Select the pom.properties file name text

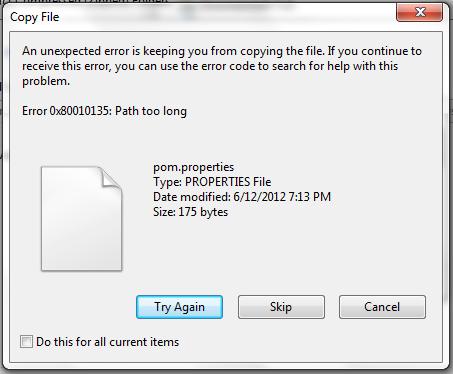pos(194,167)
